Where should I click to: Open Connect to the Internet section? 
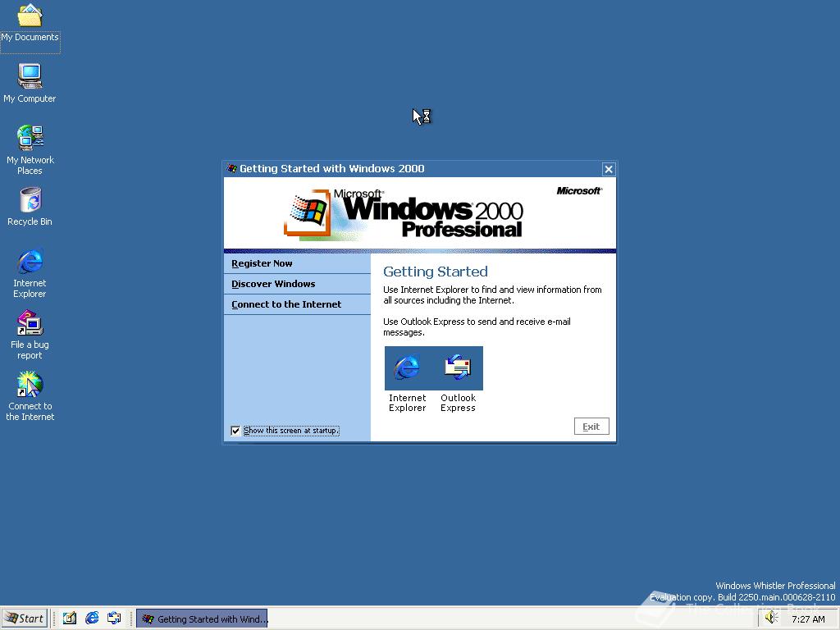[x=297, y=304]
